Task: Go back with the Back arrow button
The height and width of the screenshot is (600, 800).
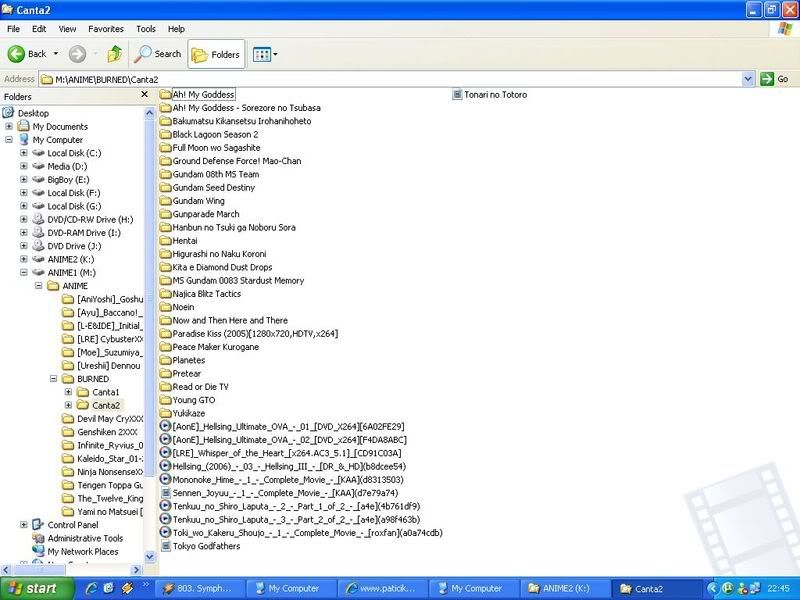Action: click(27, 54)
